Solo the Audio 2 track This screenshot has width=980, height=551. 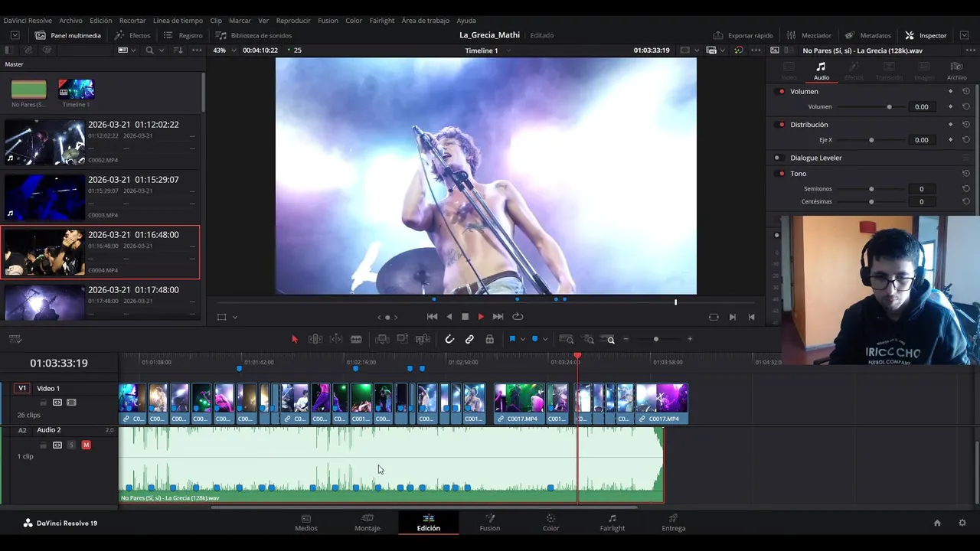pos(71,445)
